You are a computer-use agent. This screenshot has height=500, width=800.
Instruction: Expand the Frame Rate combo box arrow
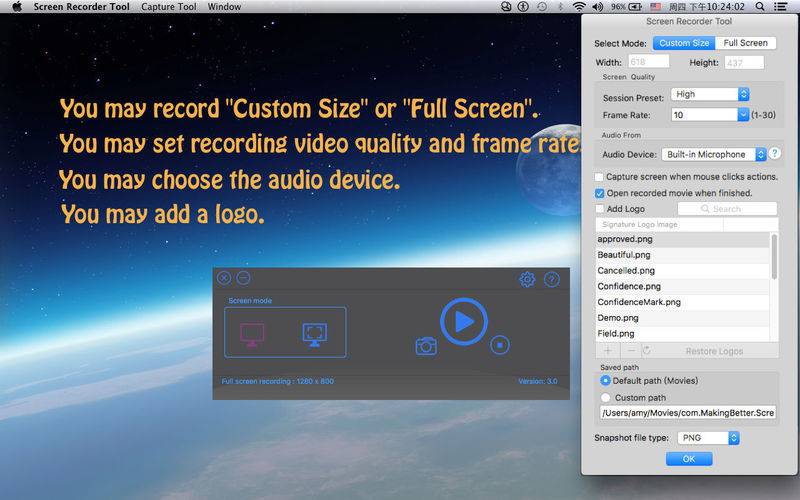[743, 115]
